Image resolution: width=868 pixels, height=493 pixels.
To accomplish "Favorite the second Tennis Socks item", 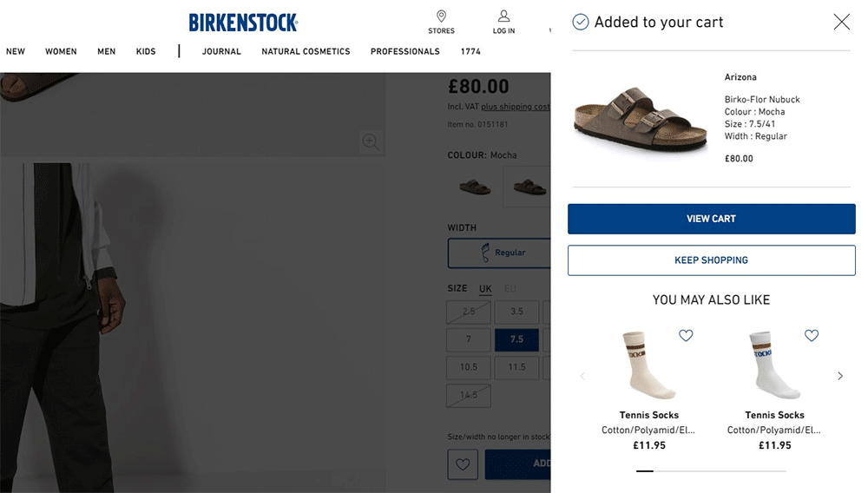I will (x=812, y=335).
